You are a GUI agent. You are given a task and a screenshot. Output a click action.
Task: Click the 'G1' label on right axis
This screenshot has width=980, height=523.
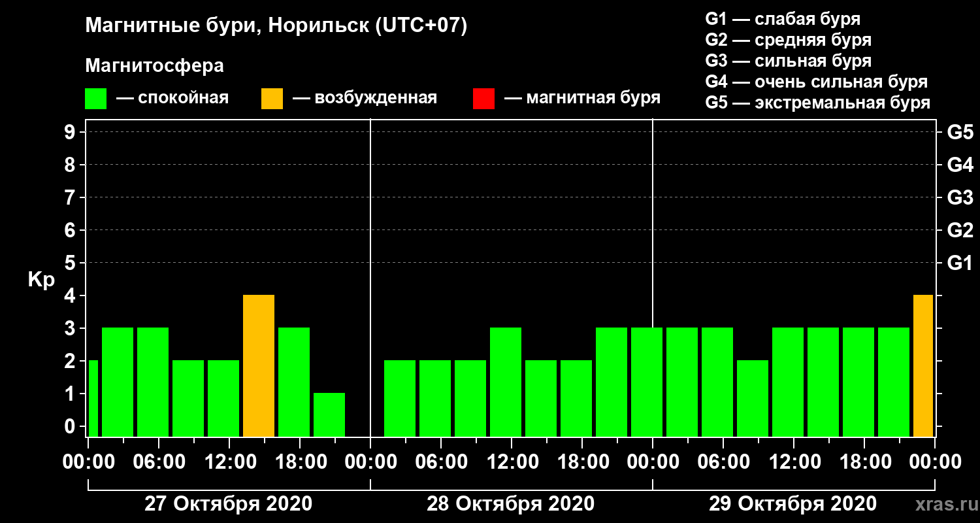coord(960,263)
